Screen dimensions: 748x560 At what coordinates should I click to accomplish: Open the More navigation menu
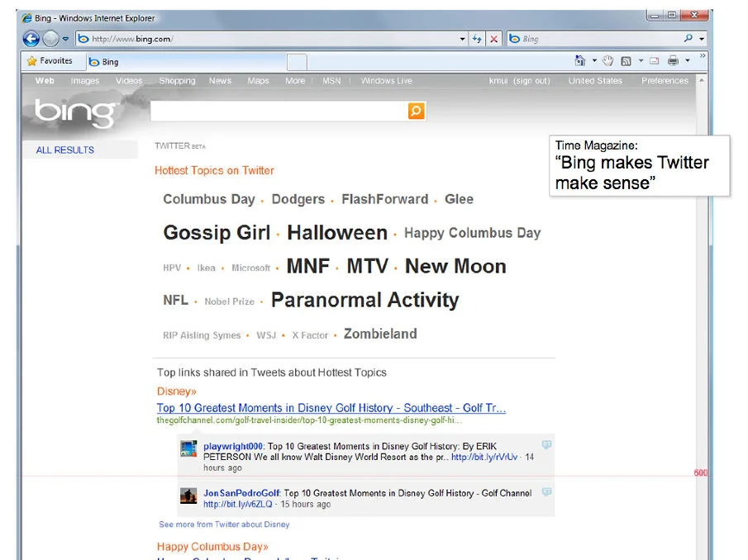pyautogui.click(x=295, y=81)
